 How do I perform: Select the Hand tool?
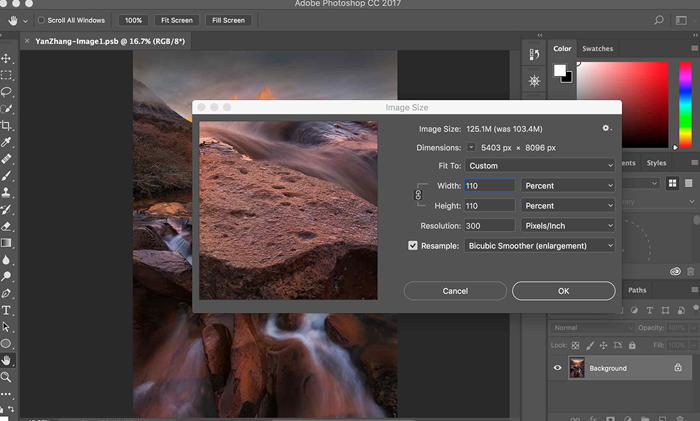point(6,360)
